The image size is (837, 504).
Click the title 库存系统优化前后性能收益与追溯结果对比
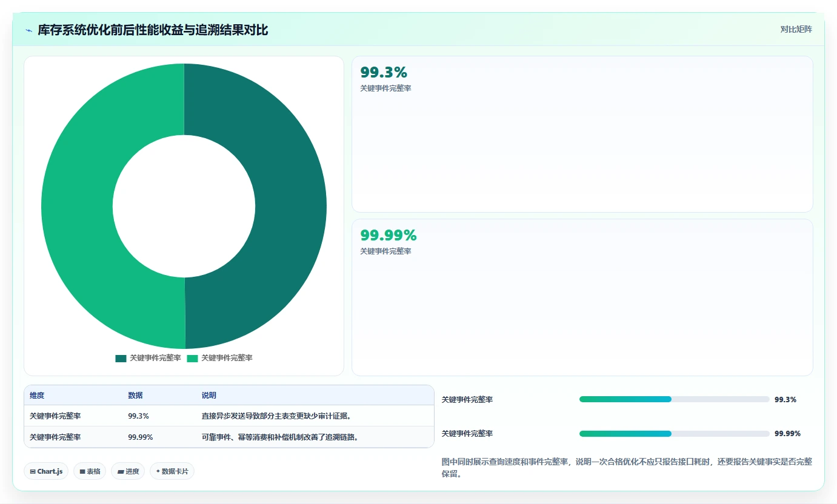tap(153, 30)
